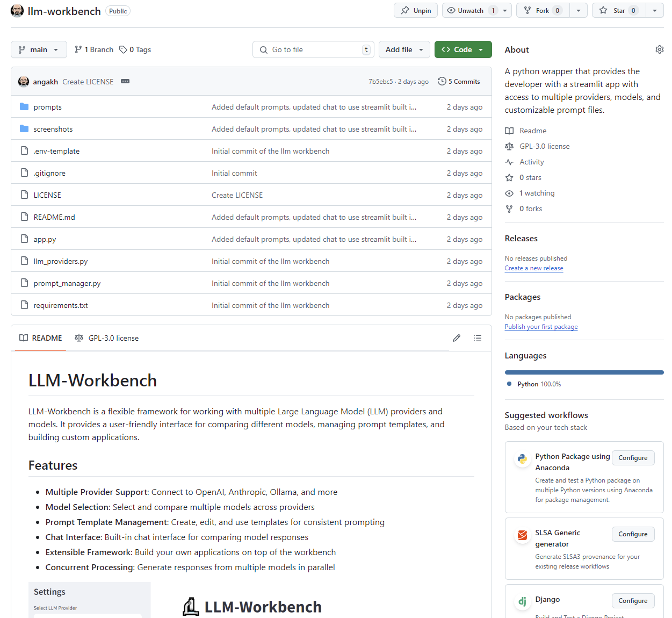Open the star lists dropdown arrow
The height and width of the screenshot is (618, 672).
tap(655, 11)
